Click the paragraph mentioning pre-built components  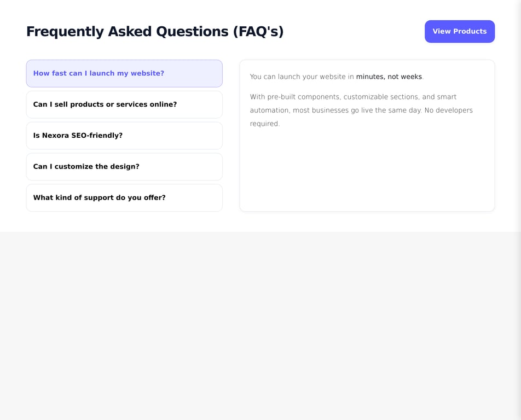coord(361,110)
